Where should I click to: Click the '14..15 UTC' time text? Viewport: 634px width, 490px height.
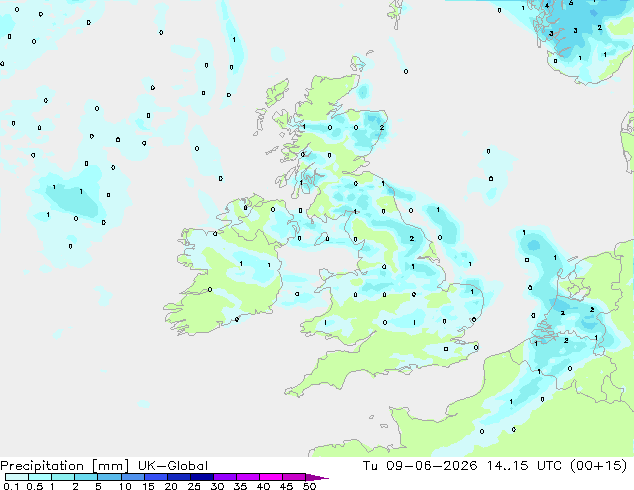pos(524,466)
